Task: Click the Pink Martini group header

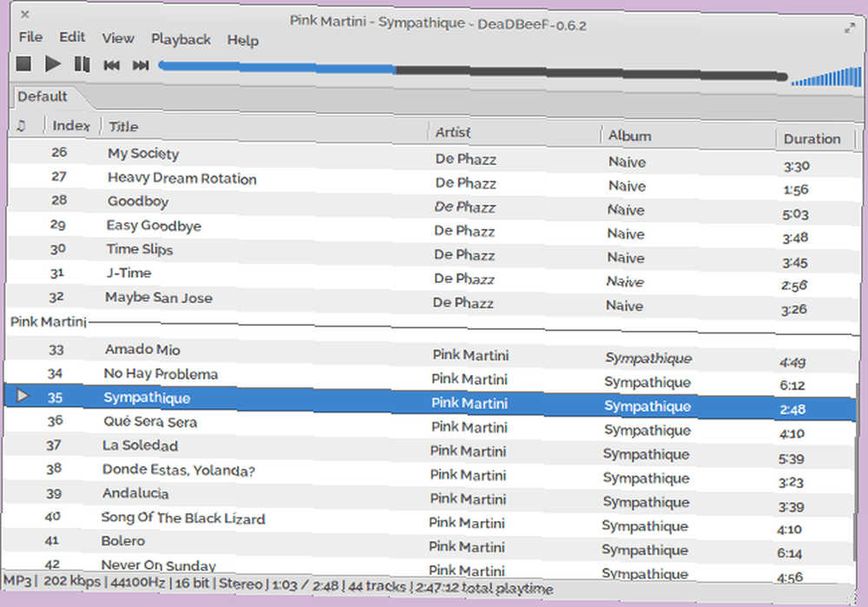Action: click(x=49, y=322)
